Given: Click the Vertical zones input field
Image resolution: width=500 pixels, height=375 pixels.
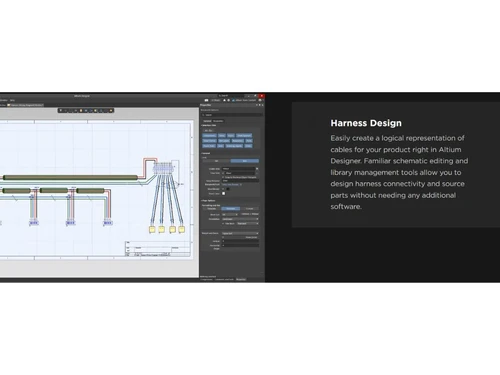Looking at the screenshot, I should (240, 241).
